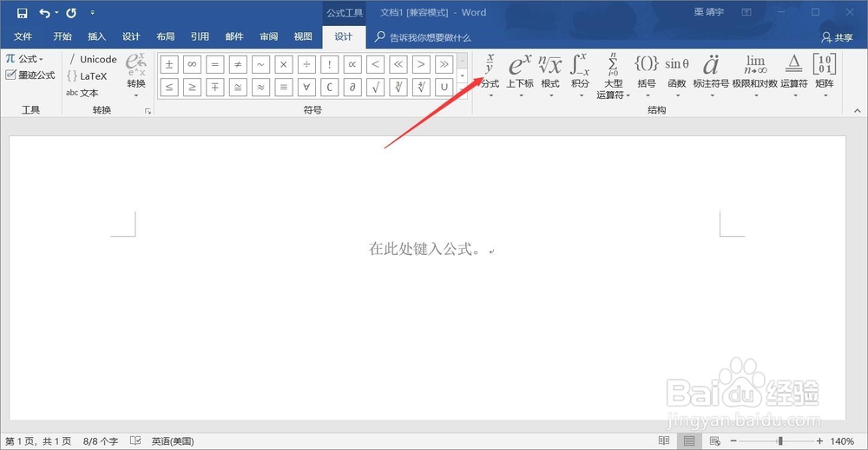This screenshot has width=868, height=450.
Task: Open the 大型运算符 large operator dropdown
Action: coord(614,76)
